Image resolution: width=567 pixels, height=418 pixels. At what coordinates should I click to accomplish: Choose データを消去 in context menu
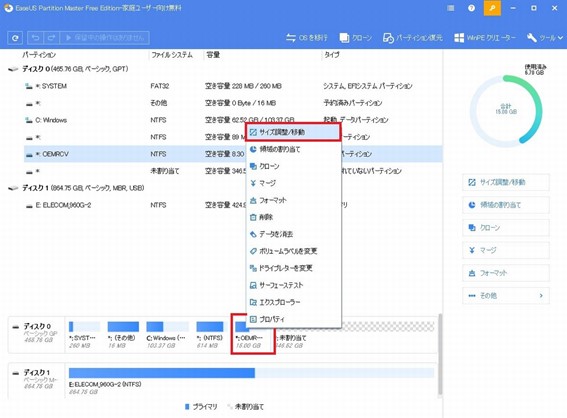click(x=293, y=234)
